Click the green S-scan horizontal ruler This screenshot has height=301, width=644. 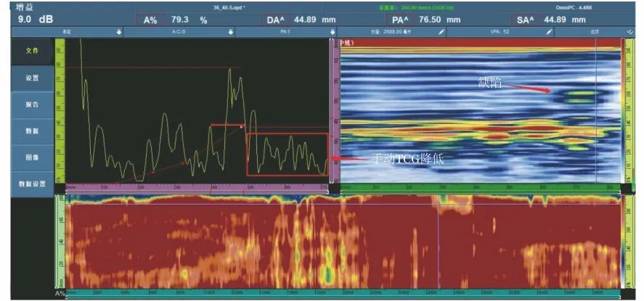481,187
